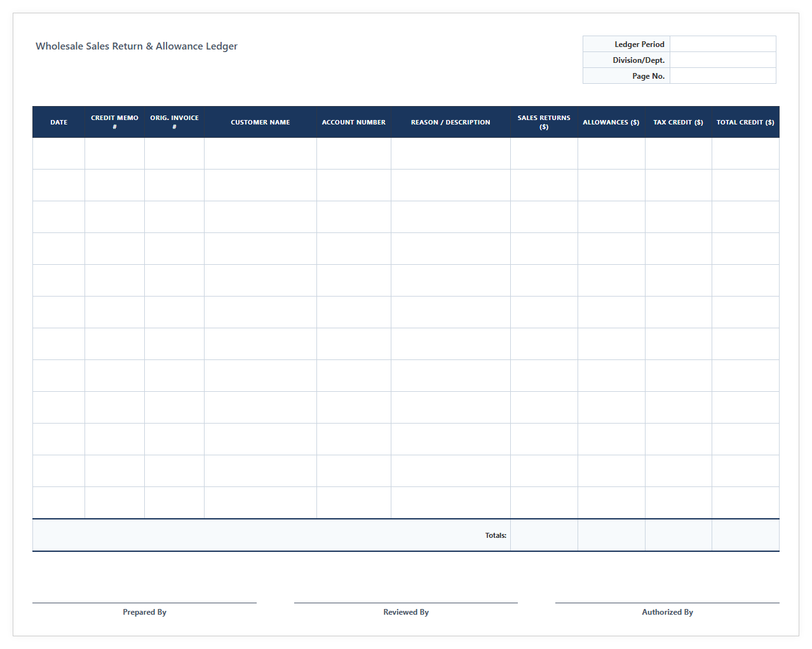Click the CREDIT MEMO # column header

click(114, 122)
